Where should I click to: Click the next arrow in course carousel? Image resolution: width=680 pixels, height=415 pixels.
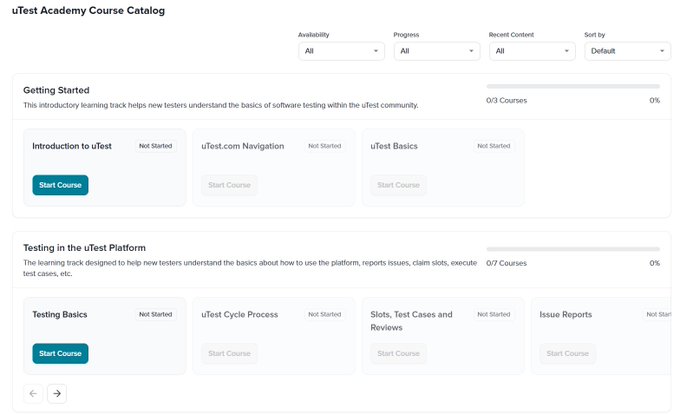click(x=57, y=393)
